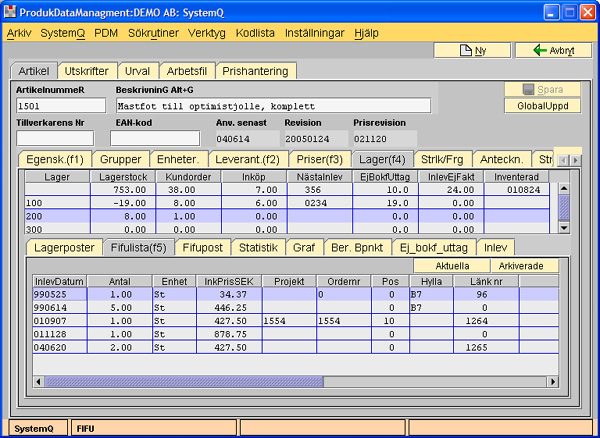Select Lager row 200

point(287,216)
